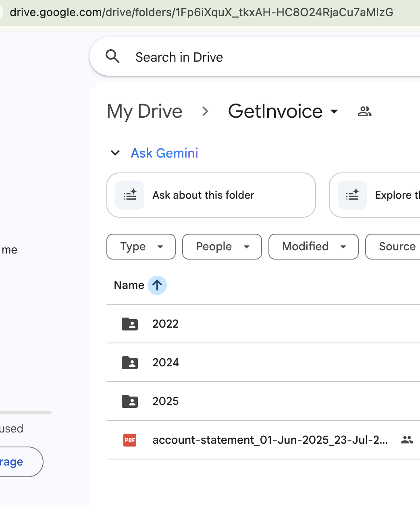This screenshot has height=507, width=420.
Task: Click the shared icon on account-statement row
Action: pyautogui.click(x=407, y=440)
